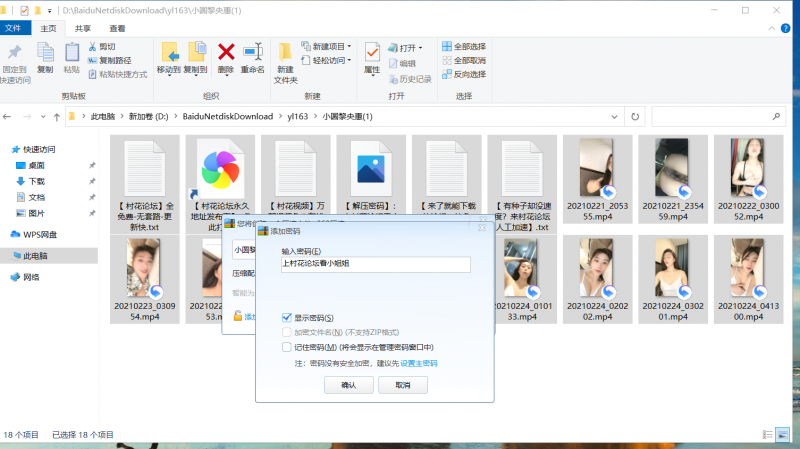Viewport: 800px width, 449px height.
Task: Switch to the View (查看) ribbon tab
Action: pyautogui.click(x=117, y=29)
